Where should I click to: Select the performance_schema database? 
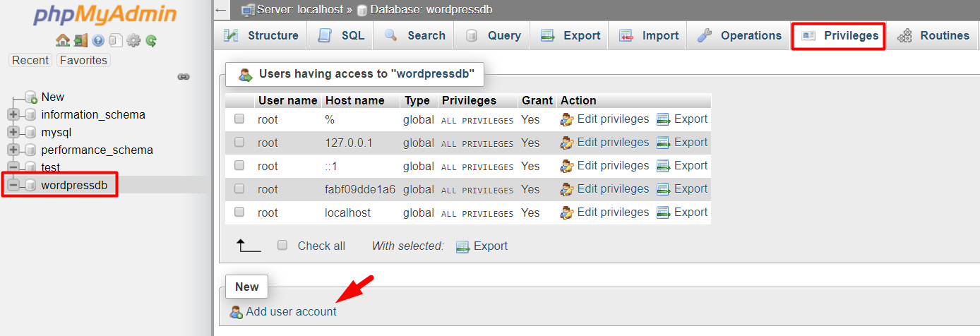97,150
